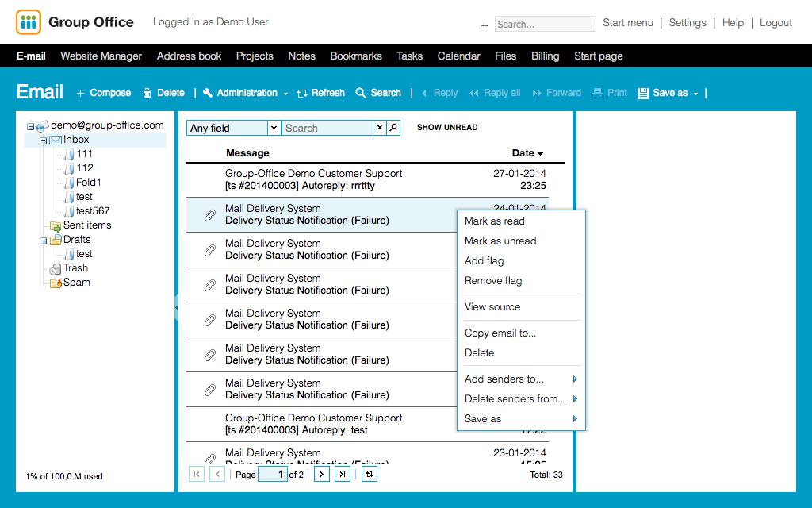
Task: Click the Logout link
Action: [776, 23]
